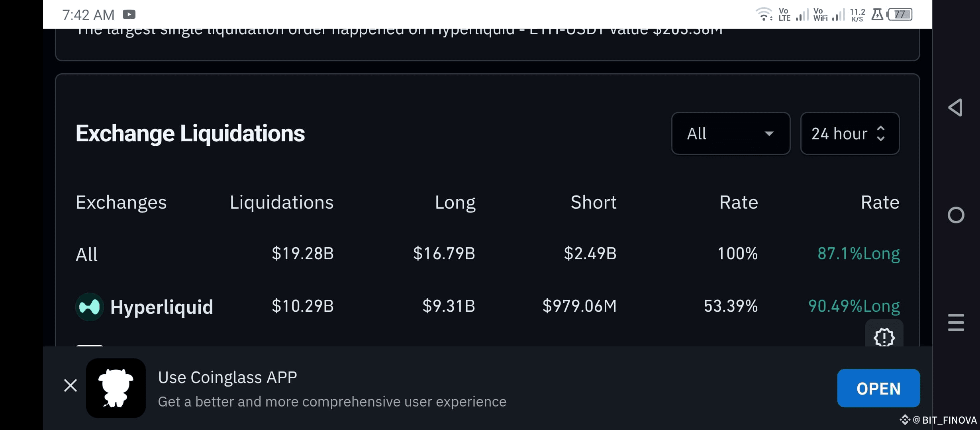The image size is (980, 430).
Task: Click the OPEN button for Coinglass app
Action: [878, 388]
